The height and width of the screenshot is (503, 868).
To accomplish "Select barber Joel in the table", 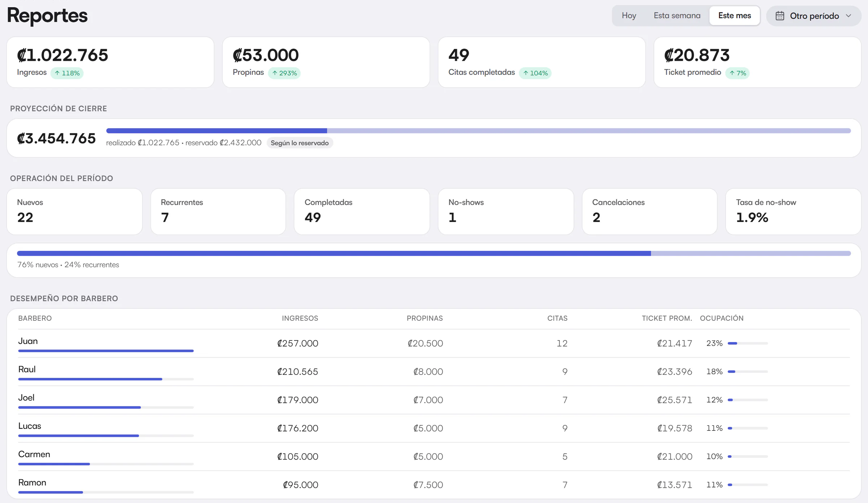I will (x=26, y=397).
